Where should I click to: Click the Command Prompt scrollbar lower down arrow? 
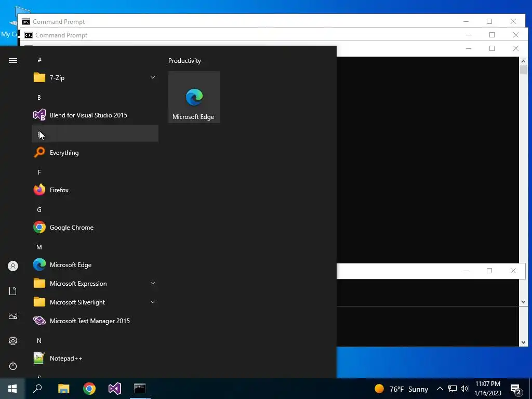pyautogui.click(x=523, y=342)
